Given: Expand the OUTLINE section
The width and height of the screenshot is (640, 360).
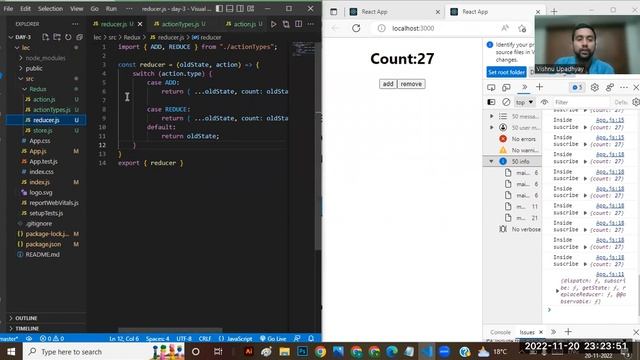Looking at the screenshot, I should point(26,318).
